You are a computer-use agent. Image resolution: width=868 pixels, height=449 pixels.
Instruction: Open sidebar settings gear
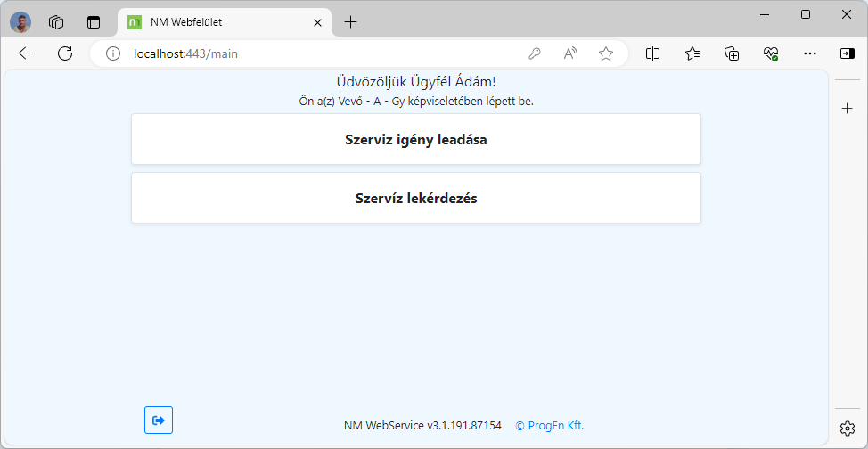click(848, 429)
